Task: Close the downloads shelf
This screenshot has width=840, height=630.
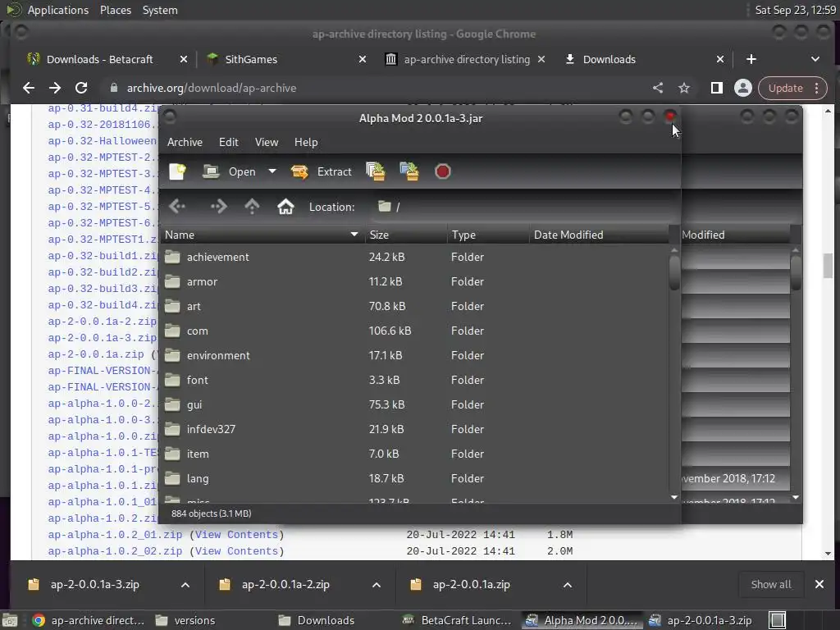Action: pos(819,584)
